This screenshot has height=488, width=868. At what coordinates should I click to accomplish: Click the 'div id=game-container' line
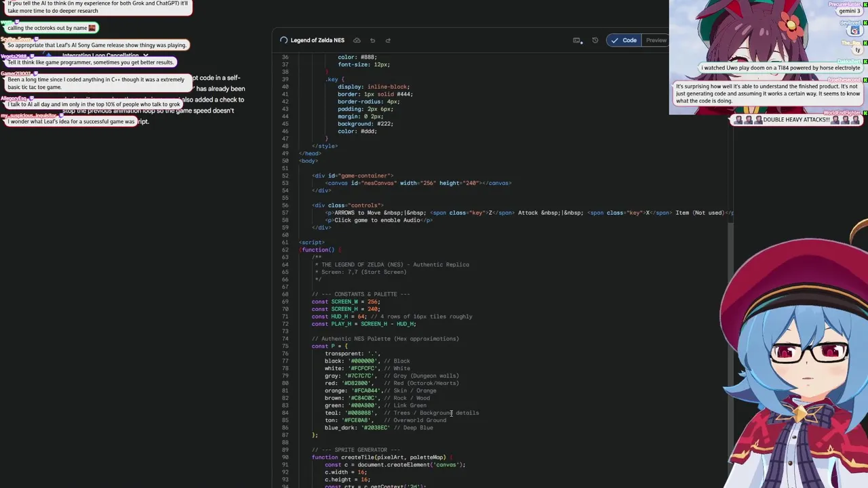352,176
